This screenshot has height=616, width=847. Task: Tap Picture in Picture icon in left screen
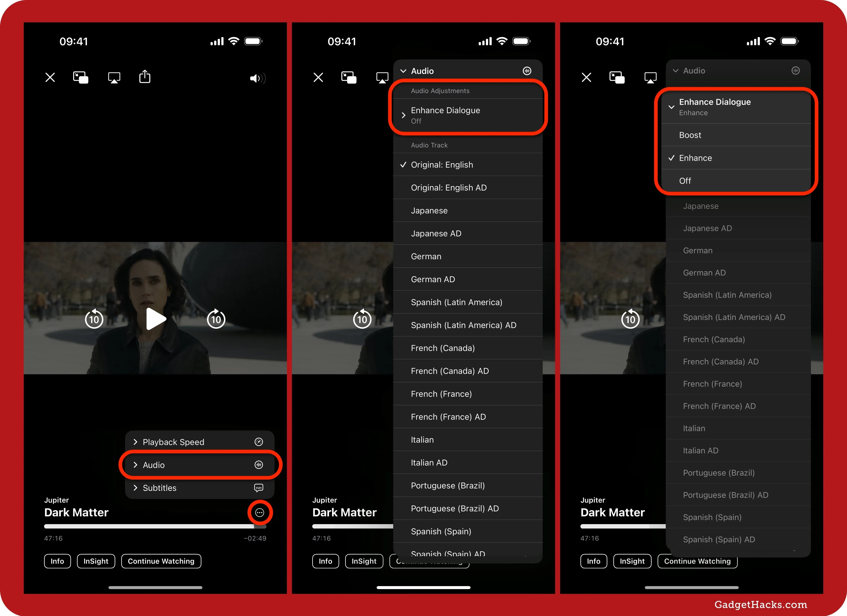81,77
